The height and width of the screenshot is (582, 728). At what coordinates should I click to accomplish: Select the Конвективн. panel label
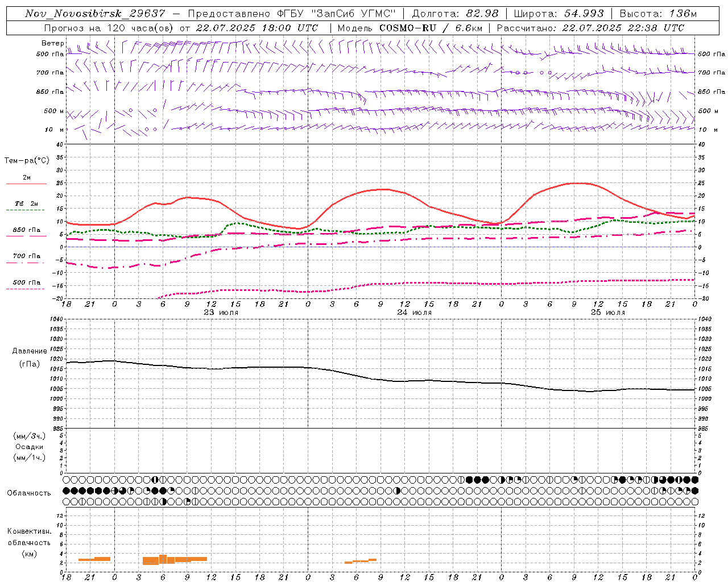tap(30, 531)
